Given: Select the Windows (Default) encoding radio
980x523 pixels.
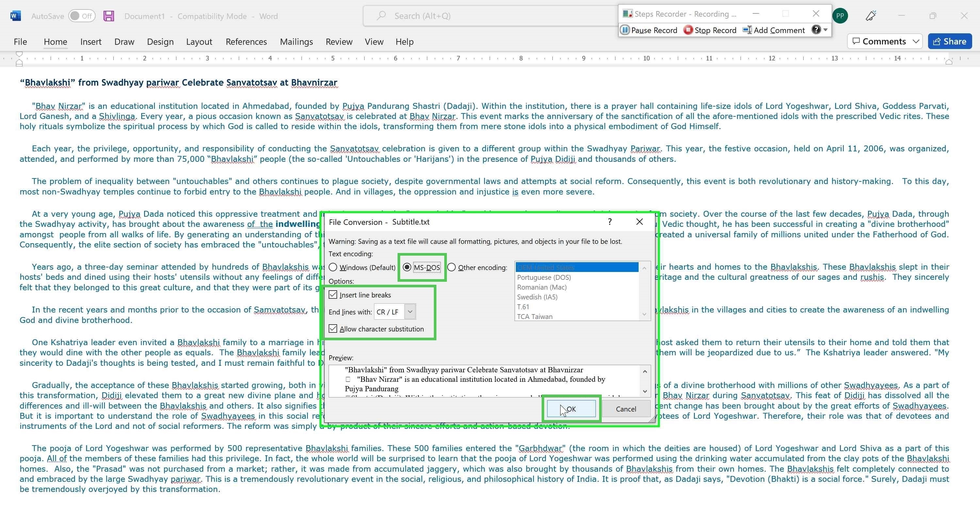Looking at the screenshot, I should (333, 267).
